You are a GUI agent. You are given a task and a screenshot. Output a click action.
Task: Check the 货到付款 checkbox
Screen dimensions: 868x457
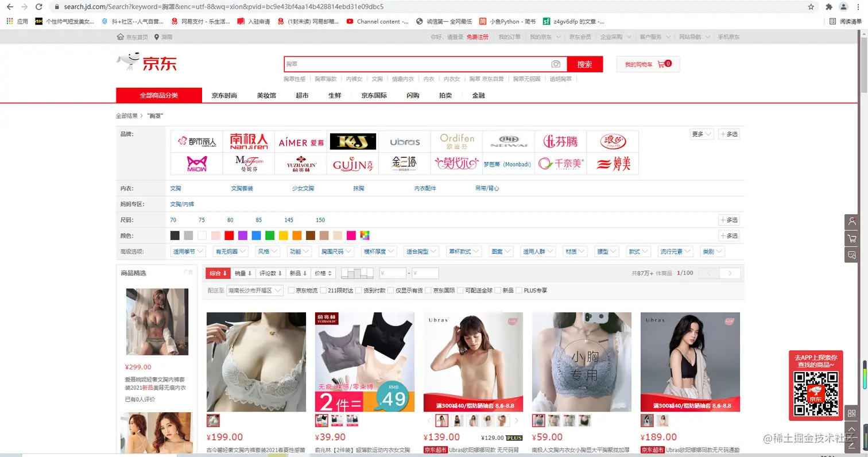click(359, 291)
